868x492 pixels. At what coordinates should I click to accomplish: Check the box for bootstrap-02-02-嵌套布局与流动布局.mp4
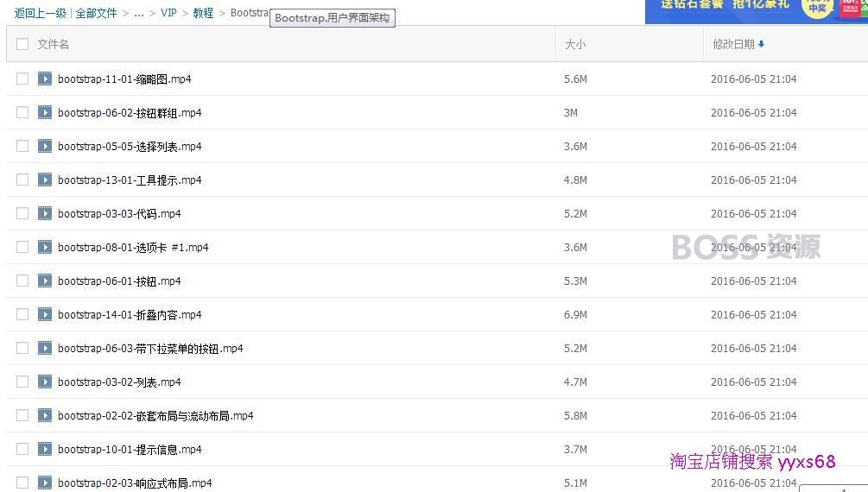coord(22,415)
